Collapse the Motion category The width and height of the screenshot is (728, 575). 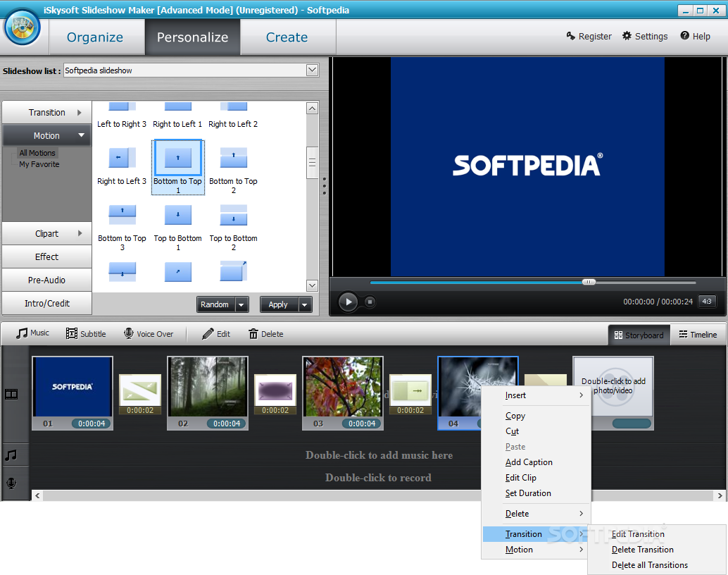(47, 136)
